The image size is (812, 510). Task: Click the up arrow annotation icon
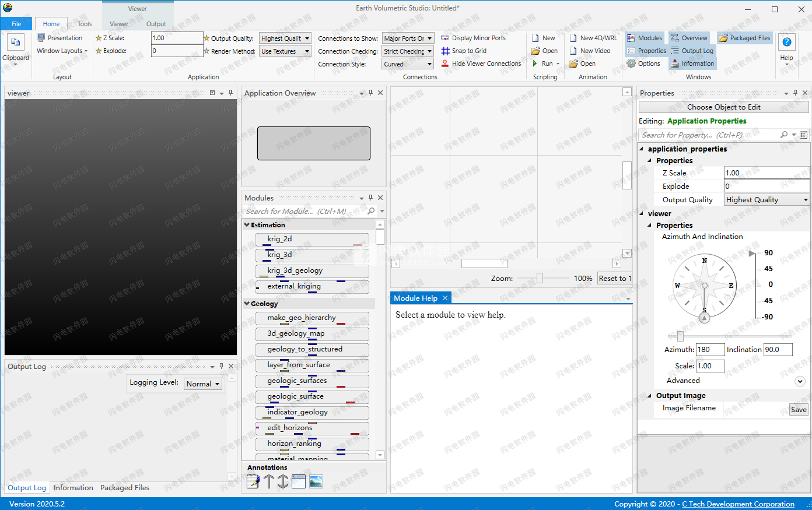(x=268, y=481)
